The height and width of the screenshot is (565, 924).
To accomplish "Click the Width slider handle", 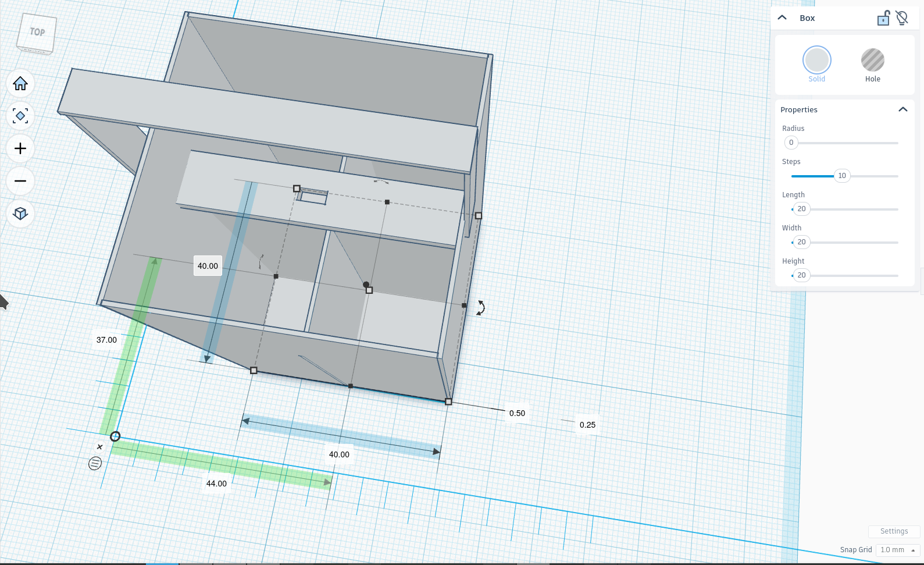I will (x=801, y=242).
